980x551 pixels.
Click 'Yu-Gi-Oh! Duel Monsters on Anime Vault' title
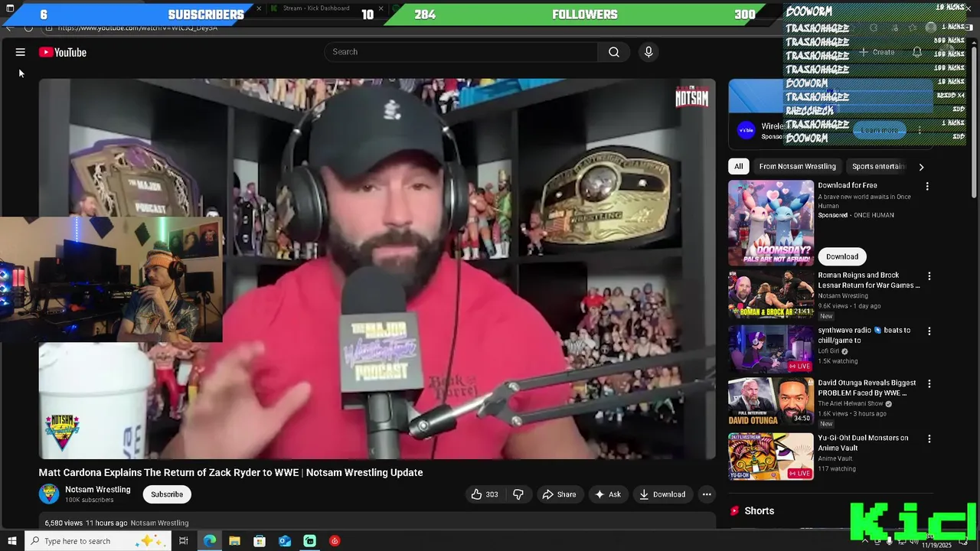pyautogui.click(x=863, y=443)
